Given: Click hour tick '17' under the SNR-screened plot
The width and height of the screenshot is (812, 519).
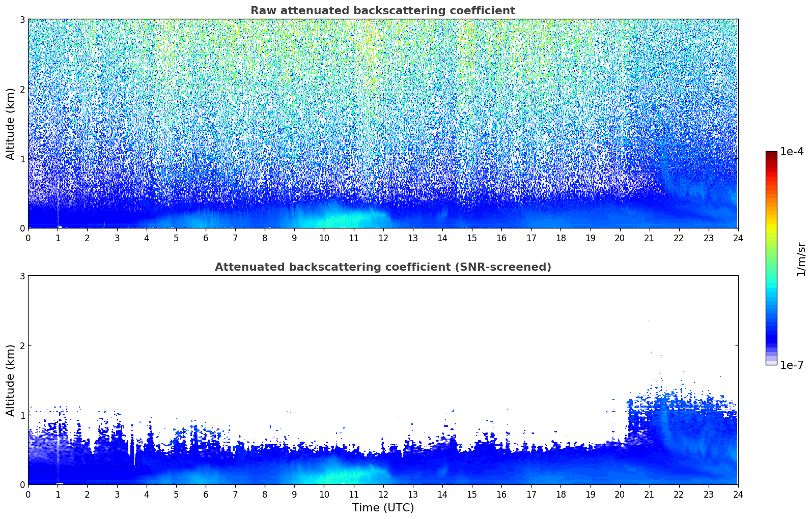Looking at the screenshot, I should point(531,494).
